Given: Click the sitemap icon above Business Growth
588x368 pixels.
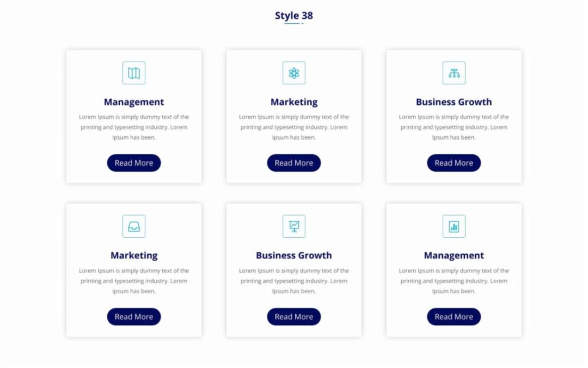Looking at the screenshot, I should [x=454, y=73].
